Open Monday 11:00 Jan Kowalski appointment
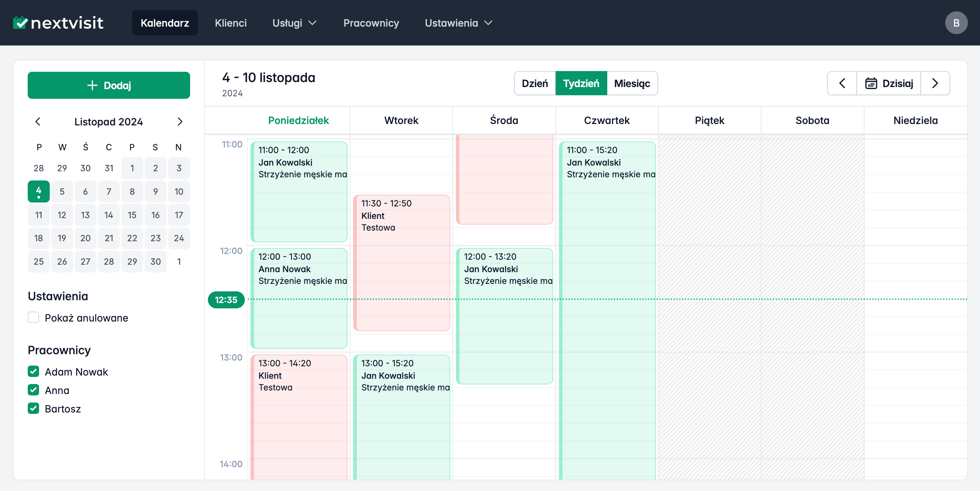 (x=298, y=192)
